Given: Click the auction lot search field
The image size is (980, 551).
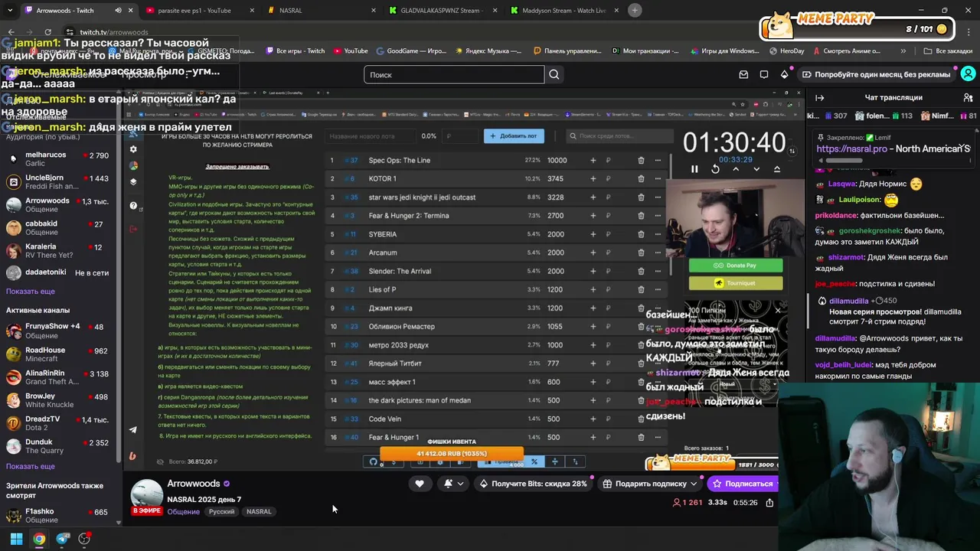Looking at the screenshot, I should tap(619, 136).
